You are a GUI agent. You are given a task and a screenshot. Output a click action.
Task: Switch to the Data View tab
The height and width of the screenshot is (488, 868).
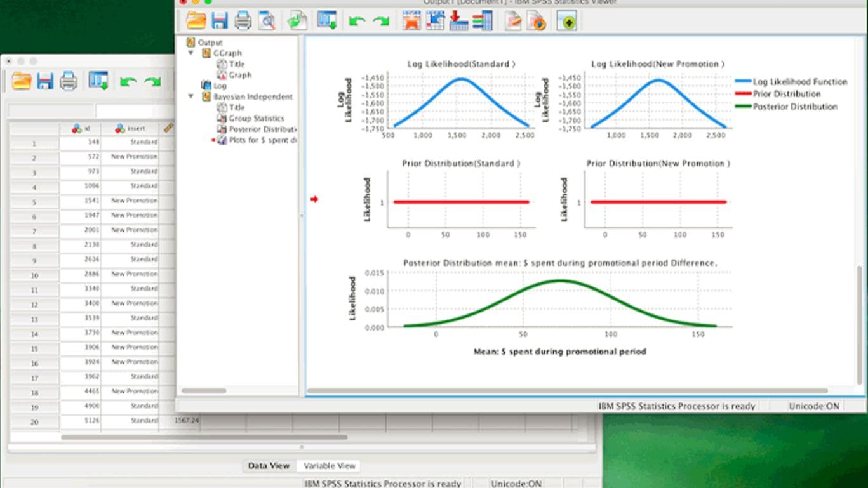coord(269,466)
